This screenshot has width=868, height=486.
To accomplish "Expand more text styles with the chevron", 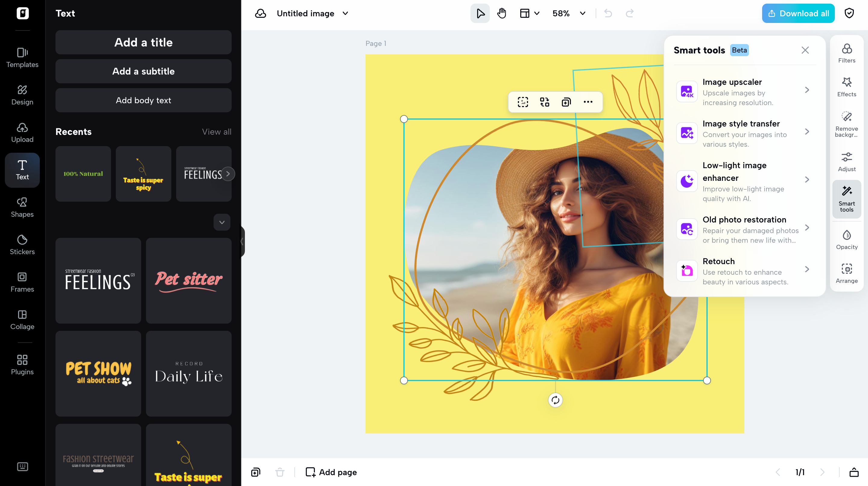I will [x=222, y=222].
